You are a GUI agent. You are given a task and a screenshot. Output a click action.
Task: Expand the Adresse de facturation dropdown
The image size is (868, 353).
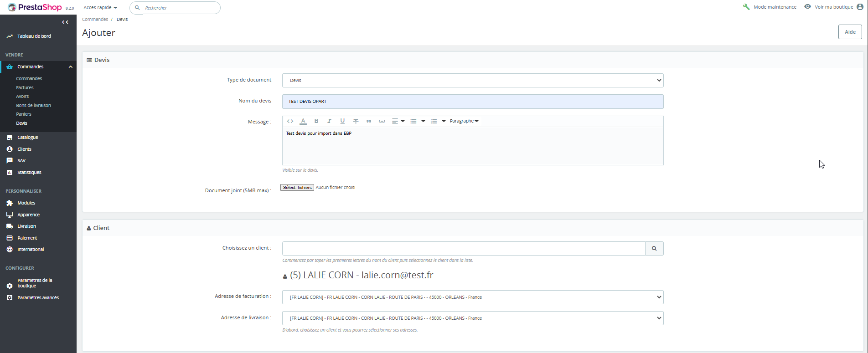472,297
